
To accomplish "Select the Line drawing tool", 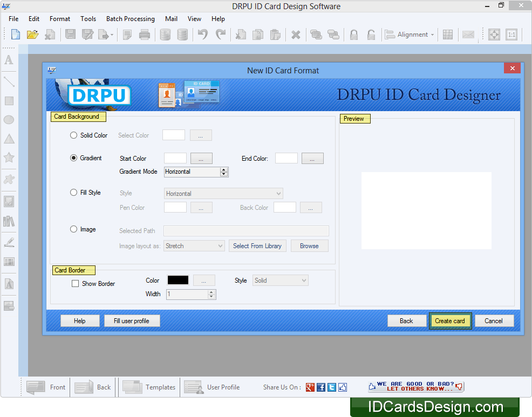I will [9, 81].
